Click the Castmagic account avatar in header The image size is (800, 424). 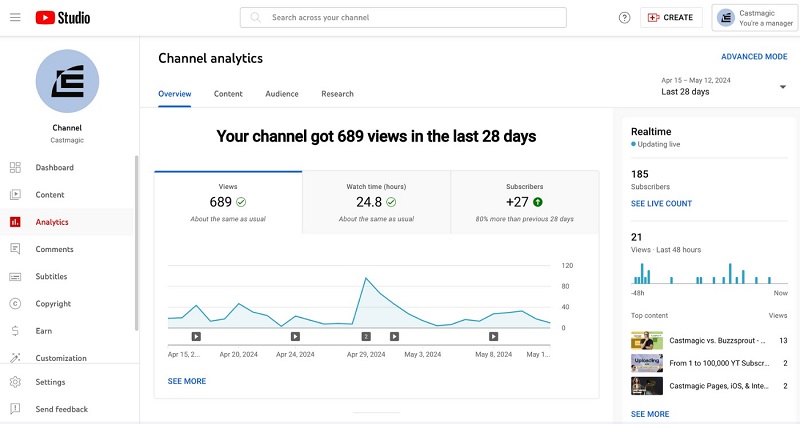click(726, 18)
